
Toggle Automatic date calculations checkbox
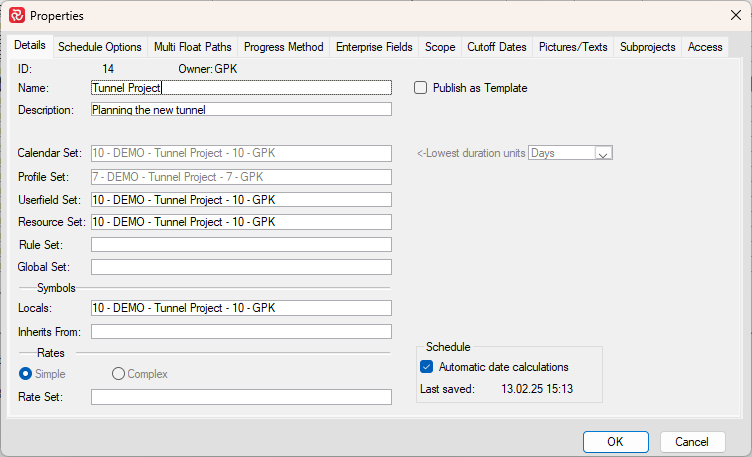(x=426, y=367)
